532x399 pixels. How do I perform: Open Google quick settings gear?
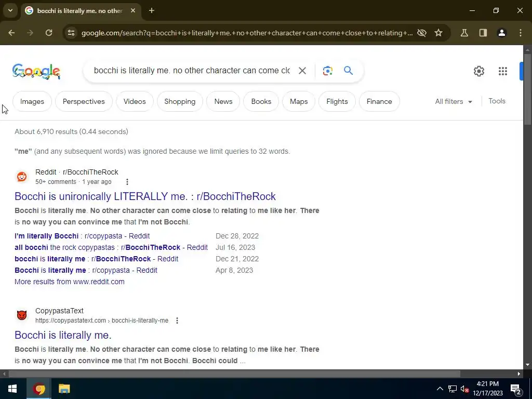479,71
